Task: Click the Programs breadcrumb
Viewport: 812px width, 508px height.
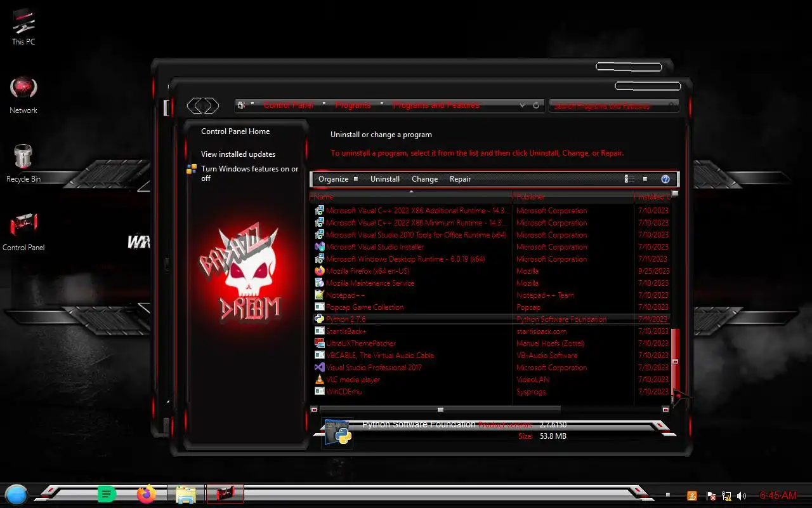Action: point(353,105)
